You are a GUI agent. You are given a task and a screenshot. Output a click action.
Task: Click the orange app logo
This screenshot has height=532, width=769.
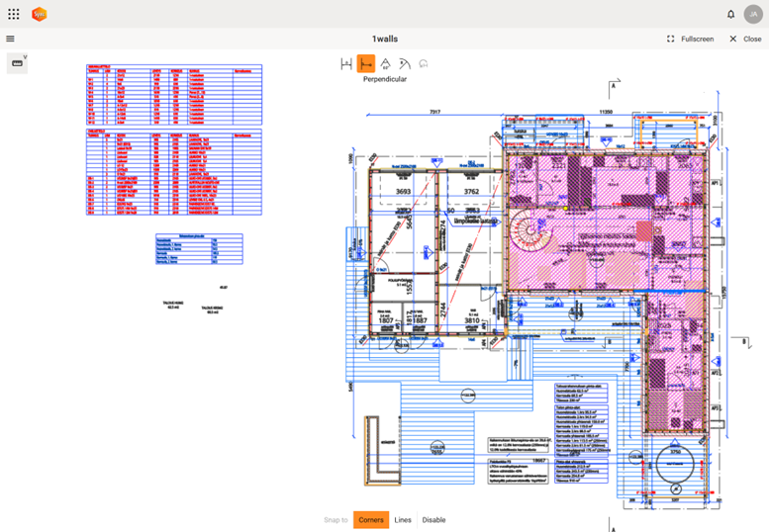click(x=39, y=14)
